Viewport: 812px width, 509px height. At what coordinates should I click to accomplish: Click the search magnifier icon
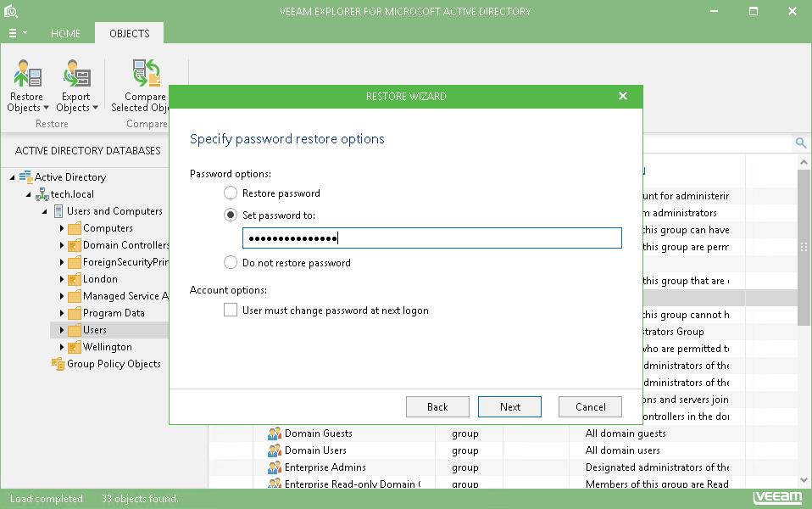point(801,143)
